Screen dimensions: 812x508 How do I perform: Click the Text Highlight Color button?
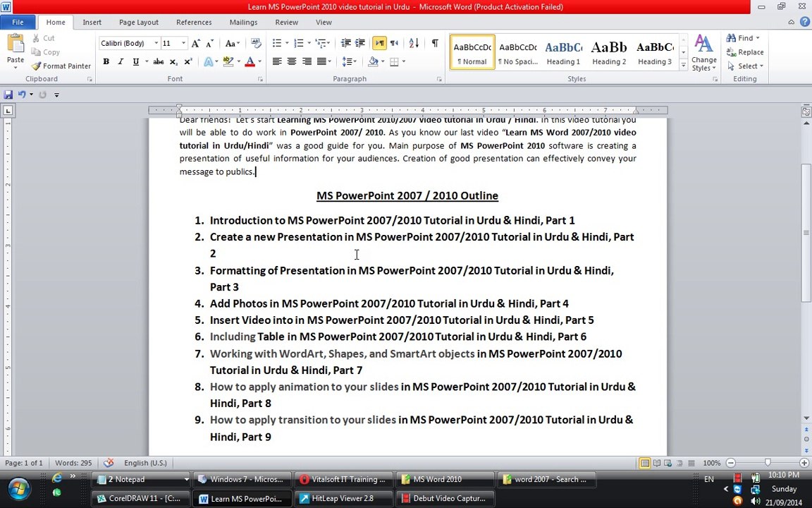pyautogui.click(x=228, y=61)
